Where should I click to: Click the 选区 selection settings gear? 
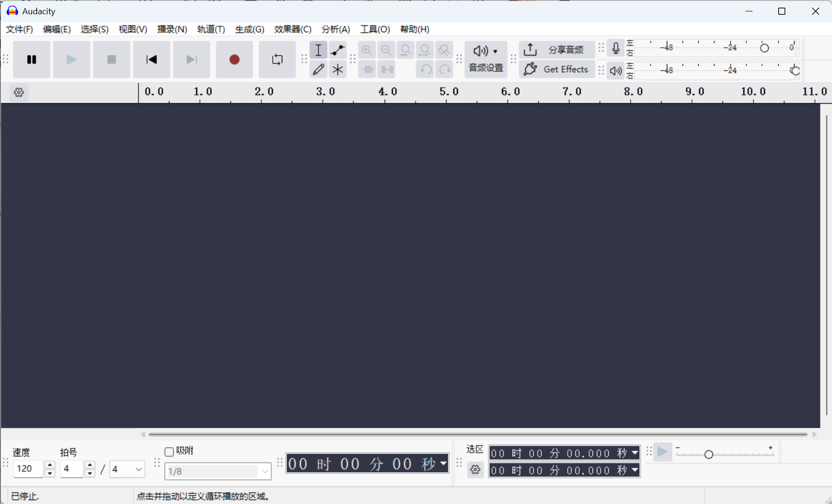[475, 470]
